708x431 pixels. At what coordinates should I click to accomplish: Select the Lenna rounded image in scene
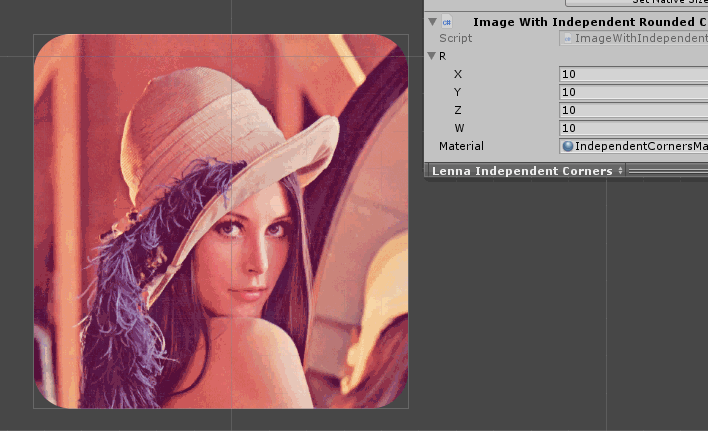pyautogui.click(x=221, y=221)
